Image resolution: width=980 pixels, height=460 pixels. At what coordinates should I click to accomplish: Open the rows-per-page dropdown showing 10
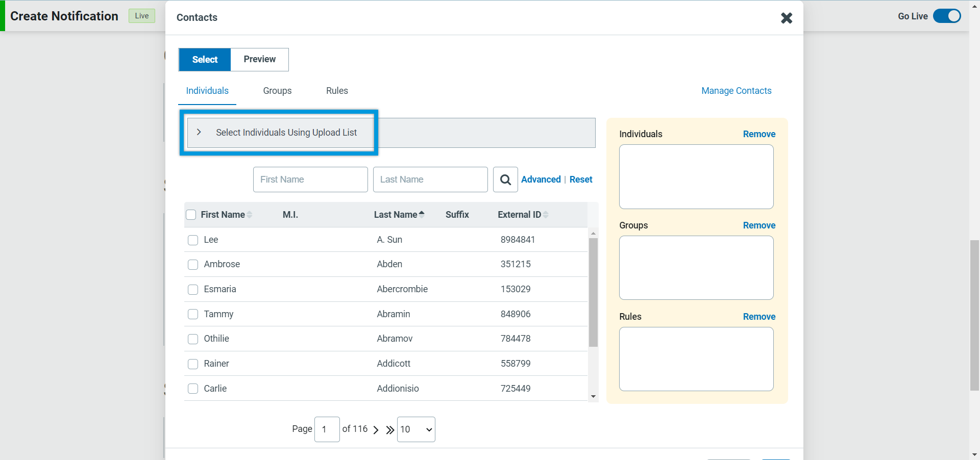(x=416, y=429)
